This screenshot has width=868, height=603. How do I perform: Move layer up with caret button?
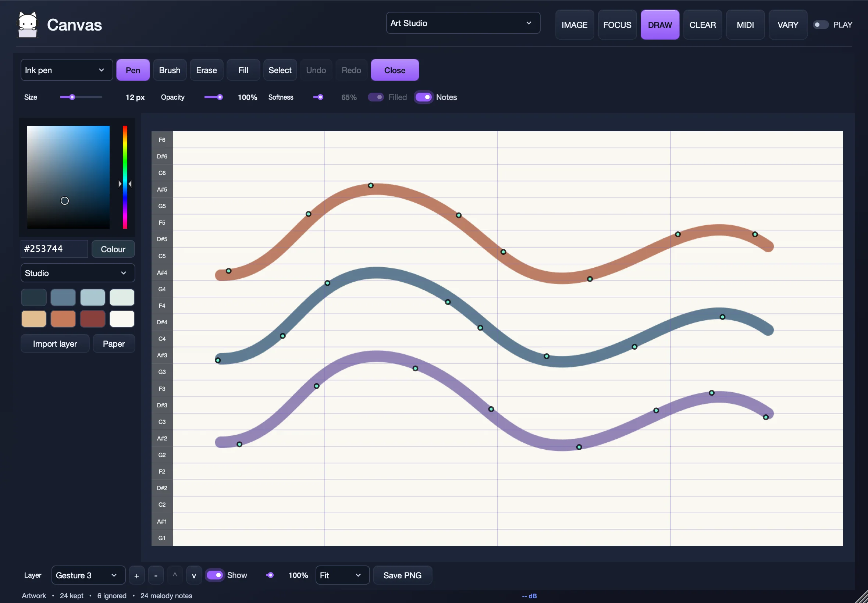click(x=175, y=575)
